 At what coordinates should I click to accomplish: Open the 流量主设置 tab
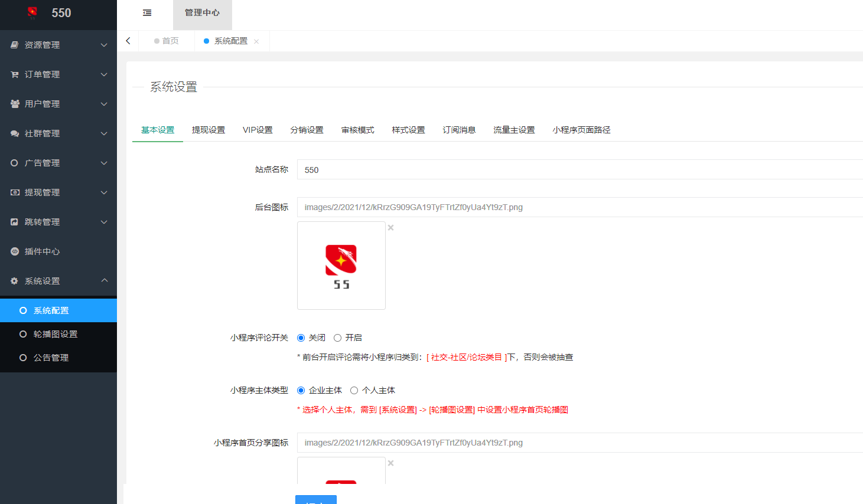[x=513, y=130]
